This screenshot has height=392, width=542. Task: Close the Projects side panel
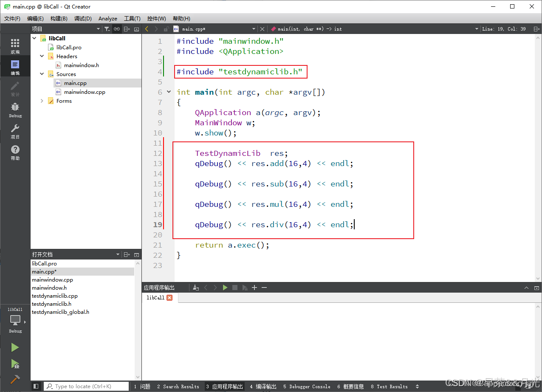coord(136,29)
